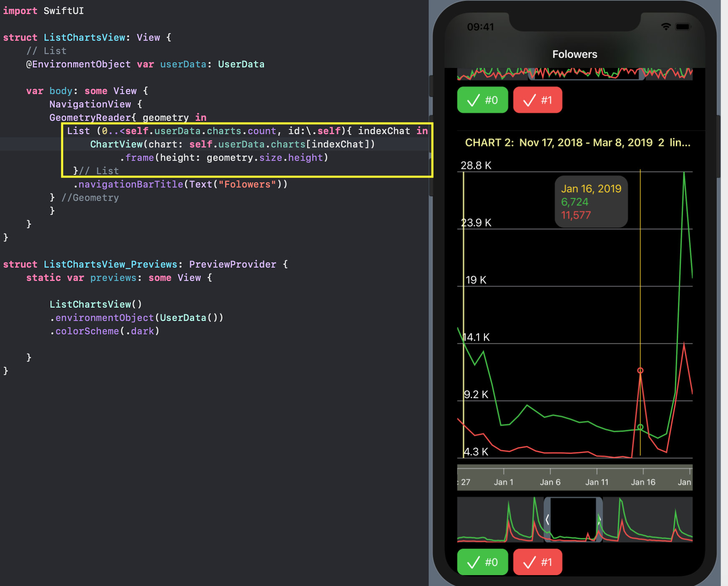Click the green data point marker on the chart
Viewport: 728px width, 586px height.
point(640,427)
